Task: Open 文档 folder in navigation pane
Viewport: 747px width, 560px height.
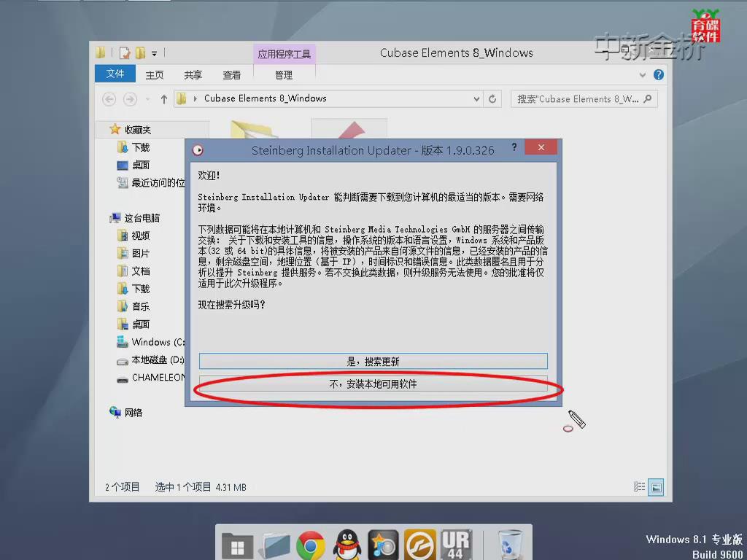Action: [134, 271]
